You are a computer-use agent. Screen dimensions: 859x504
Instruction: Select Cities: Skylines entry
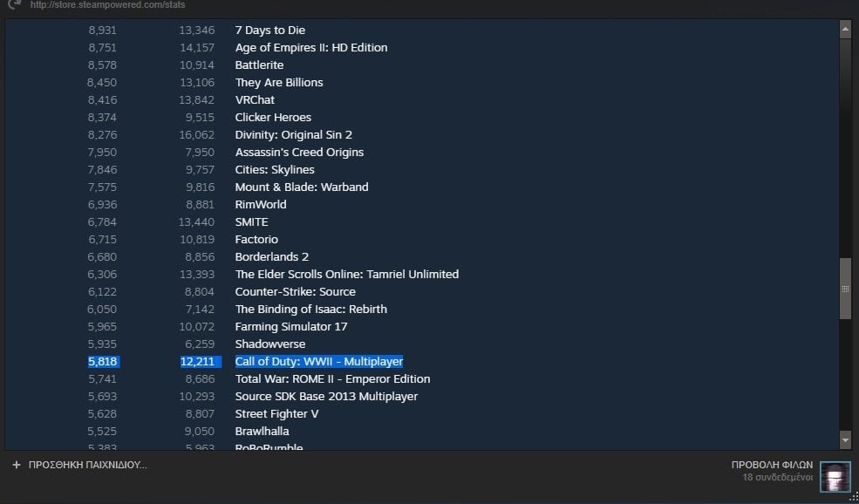click(x=275, y=170)
